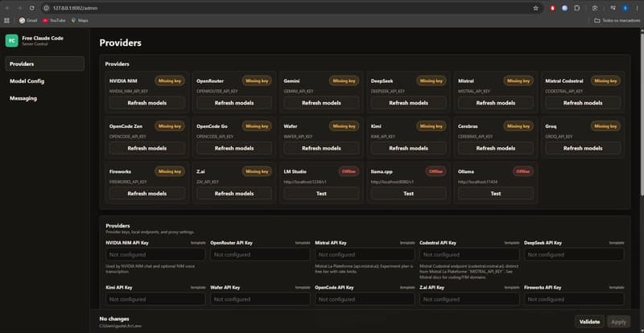
Task: Refresh models for OpenRouter
Action: 234,103
